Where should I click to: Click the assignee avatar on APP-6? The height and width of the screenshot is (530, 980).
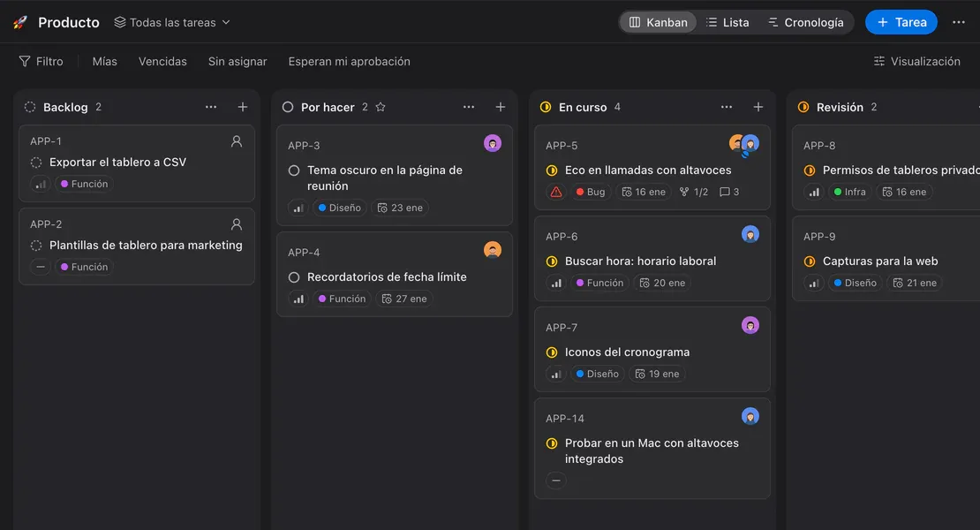[x=750, y=234]
